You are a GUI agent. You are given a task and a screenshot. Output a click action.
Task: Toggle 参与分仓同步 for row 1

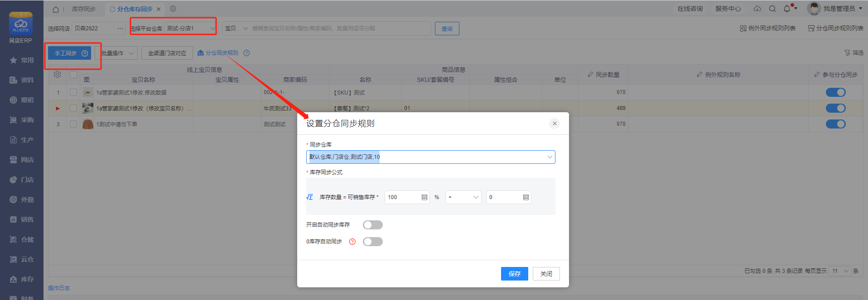click(835, 92)
